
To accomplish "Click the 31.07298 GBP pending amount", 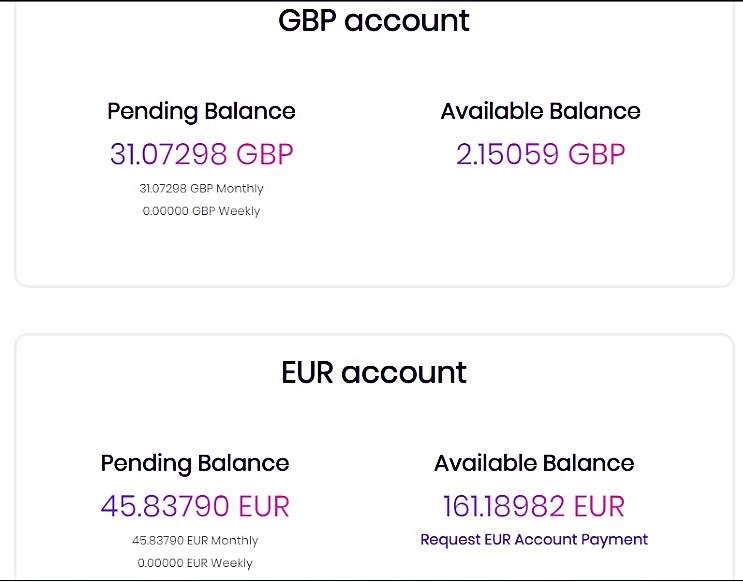I will [x=201, y=154].
